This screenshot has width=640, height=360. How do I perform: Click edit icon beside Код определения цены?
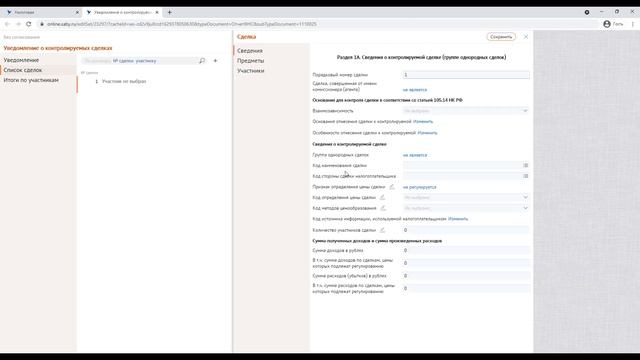(382, 198)
